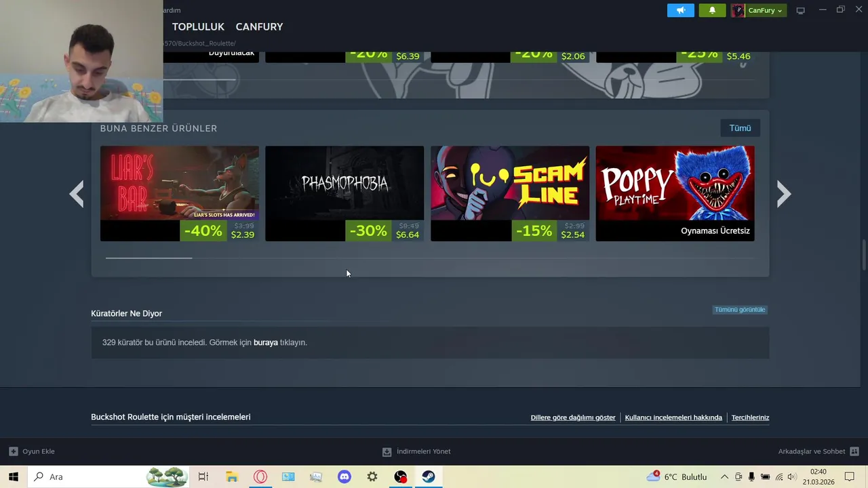Screen dimensions: 868x488
Task: Click similar products carousel scroll indicator
Action: (x=149, y=258)
